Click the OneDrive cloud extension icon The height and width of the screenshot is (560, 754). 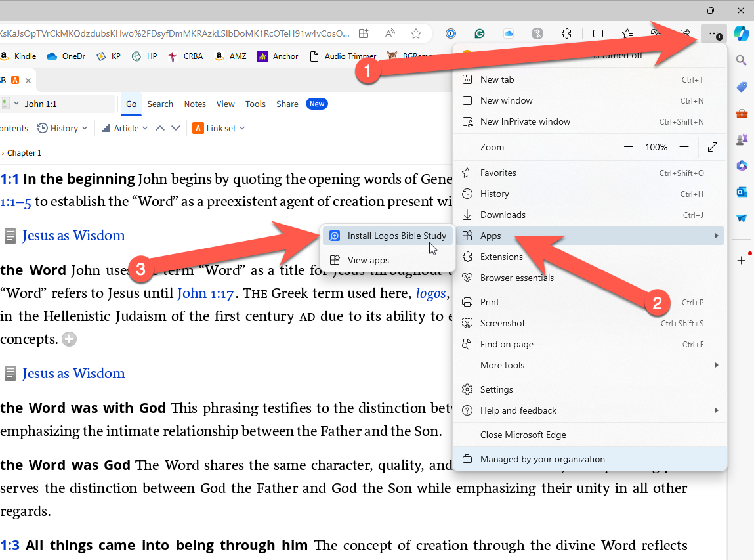click(x=509, y=33)
